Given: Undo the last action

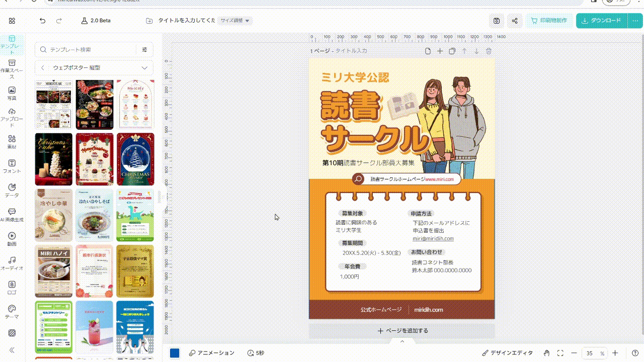Looking at the screenshot, I should tap(42, 21).
